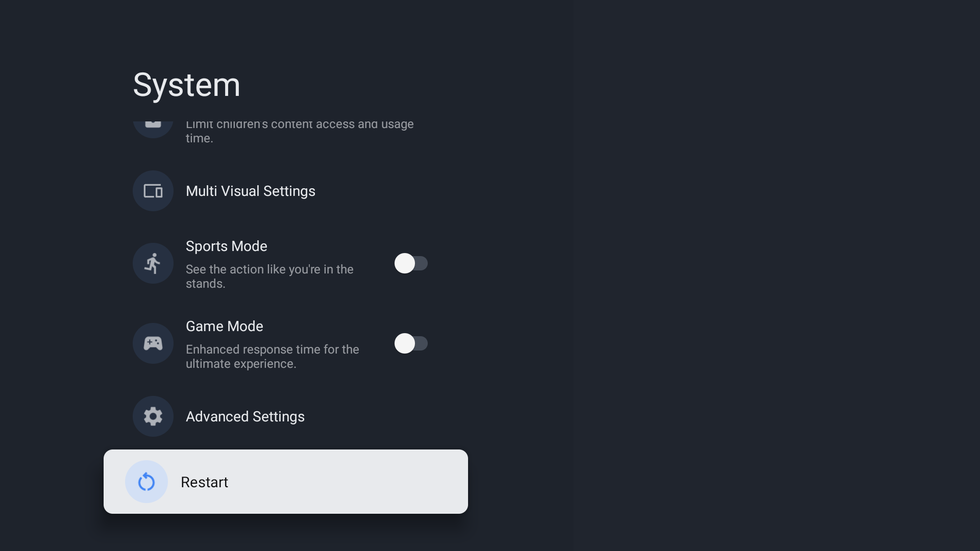Click the Game Mode gamepad icon

[153, 343]
